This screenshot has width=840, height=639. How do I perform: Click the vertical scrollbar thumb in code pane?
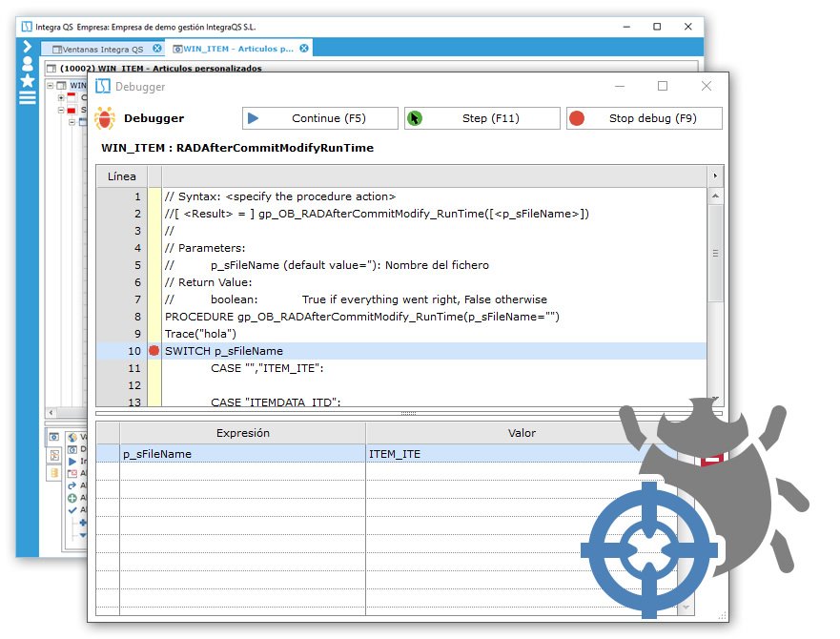click(715, 253)
